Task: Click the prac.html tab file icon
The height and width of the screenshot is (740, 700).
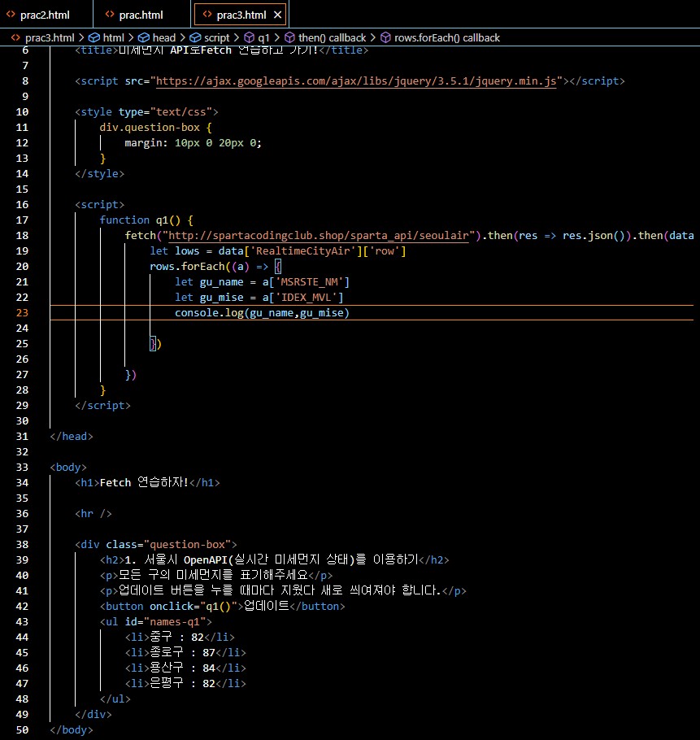Action: click(110, 14)
